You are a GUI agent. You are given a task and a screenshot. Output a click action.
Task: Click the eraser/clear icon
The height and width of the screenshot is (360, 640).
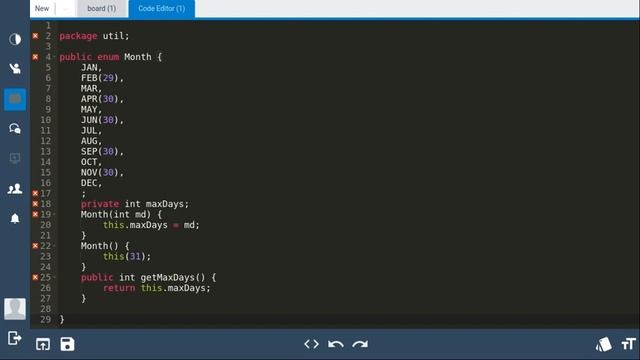pyautogui.click(x=604, y=344)
